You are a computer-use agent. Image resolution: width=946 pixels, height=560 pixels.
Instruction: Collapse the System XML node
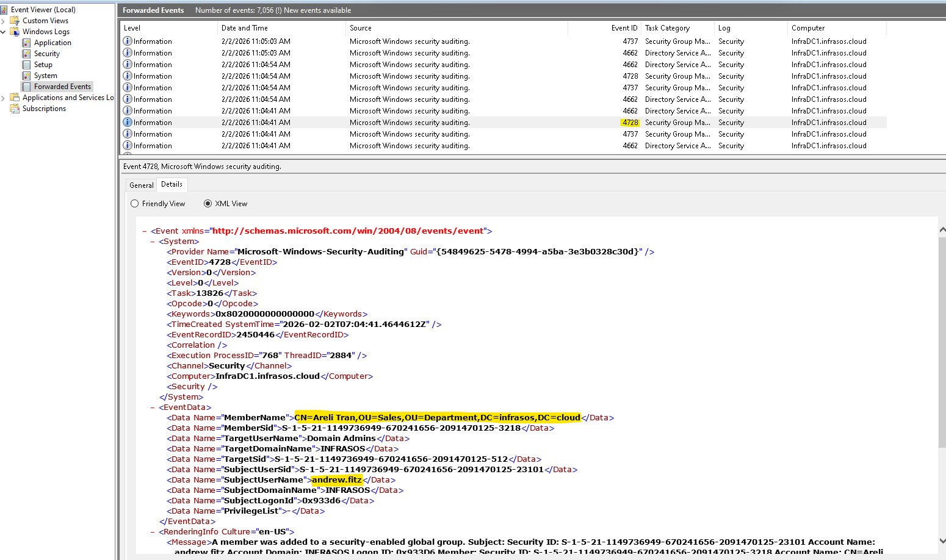153,242
